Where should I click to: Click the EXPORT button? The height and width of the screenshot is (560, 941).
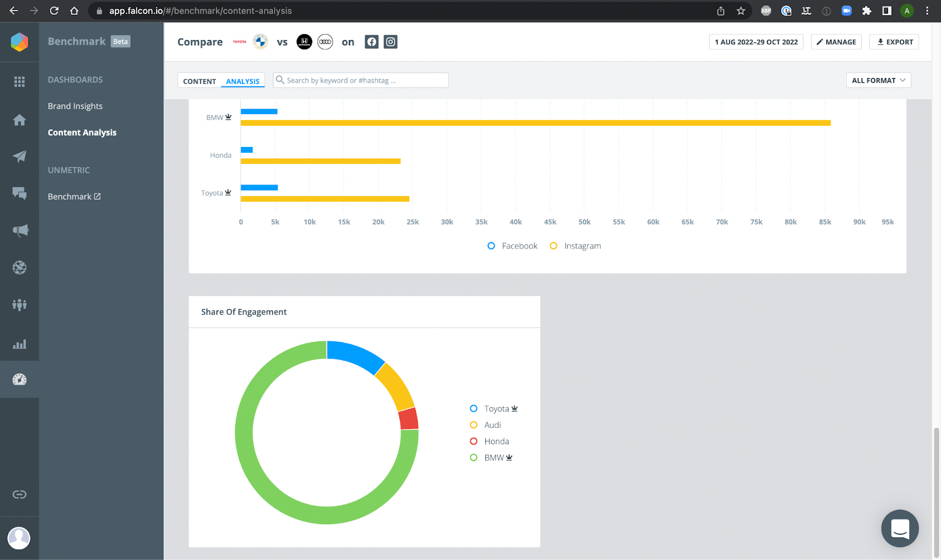pyautogui.click(x=893, y=42)
